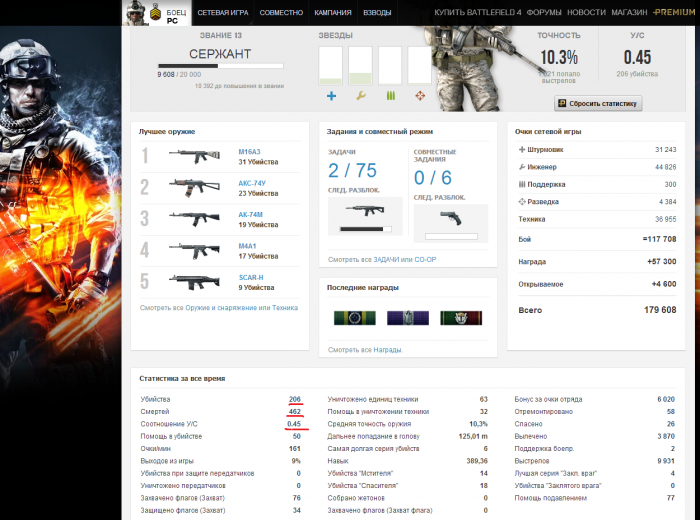Open the M4A1 weapon link
700x520 pixels.
(247, 246)
